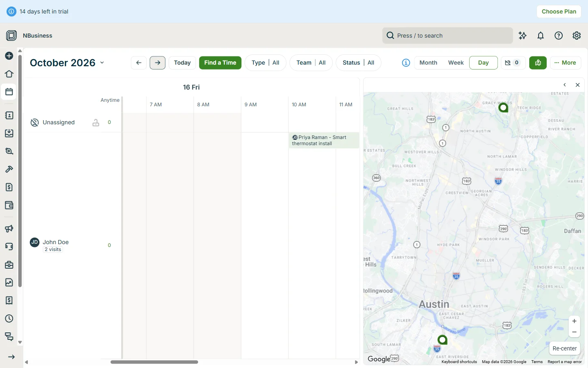Click the trial info icon in banner

point(11,11)
